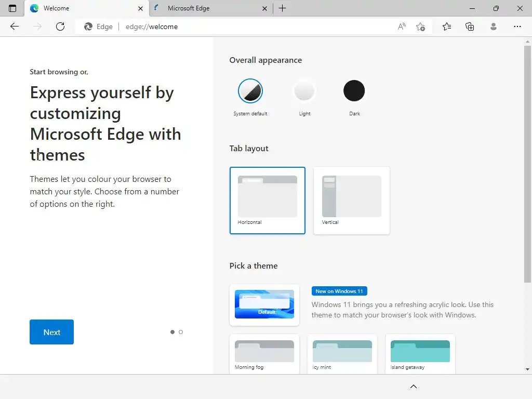The width and height of the screenshot is (532, 399).
Task: Click the address bar URL edge://welcome
Action: (152, 26)
